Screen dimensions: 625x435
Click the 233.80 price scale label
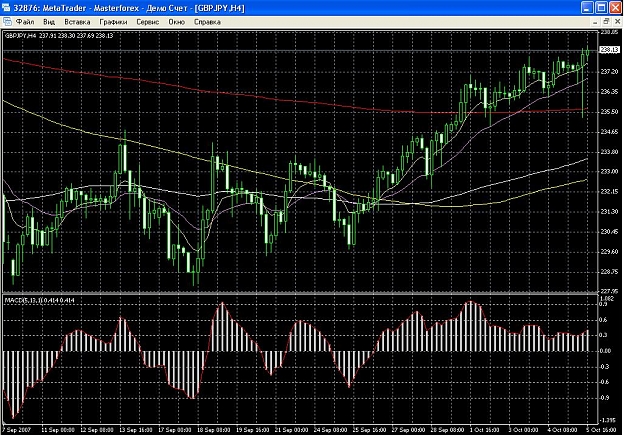(609, 152)
